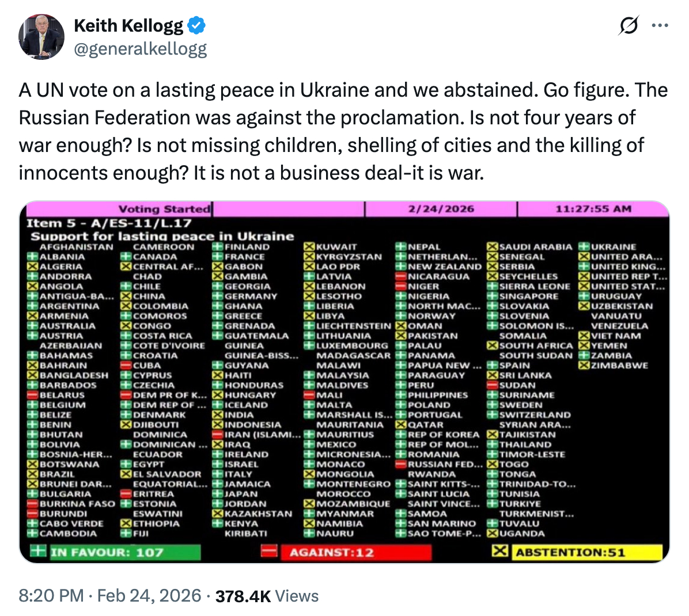The image size is (689, 616).
Task: Click the Keith Kellogg display name
Action: [x=128, y=25]
